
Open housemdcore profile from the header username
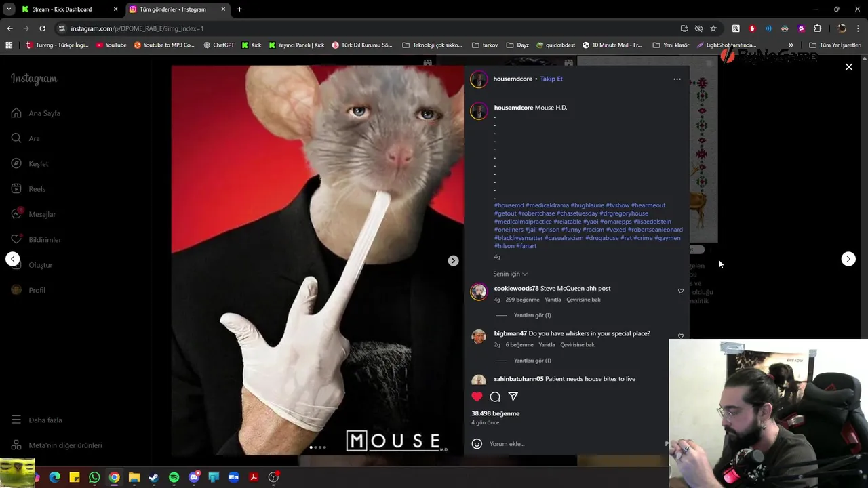[x=513, y=79]
